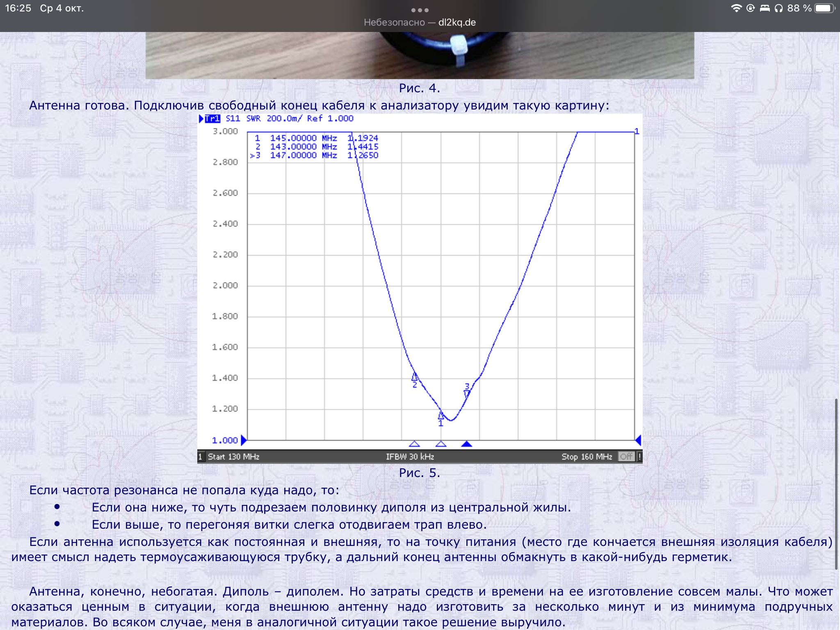This screenshot has height=630, width=840.
Task: Click the right reference-level arrow on chart edge
Action: [x=638, y=440]
